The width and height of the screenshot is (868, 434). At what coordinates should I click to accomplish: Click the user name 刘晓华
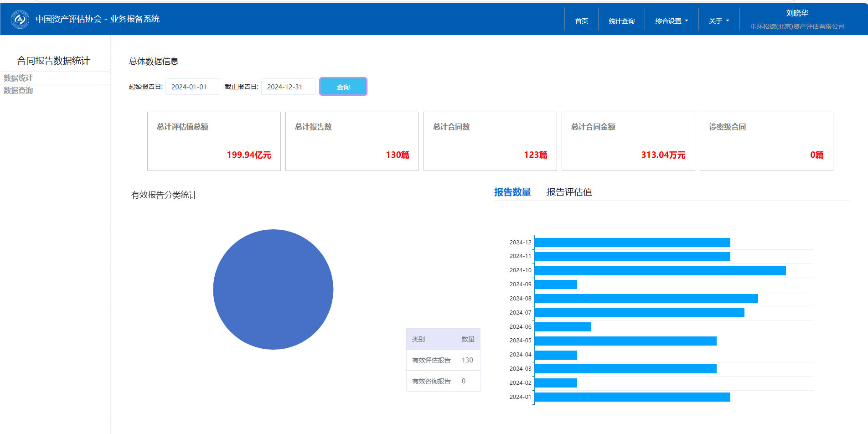797,13
